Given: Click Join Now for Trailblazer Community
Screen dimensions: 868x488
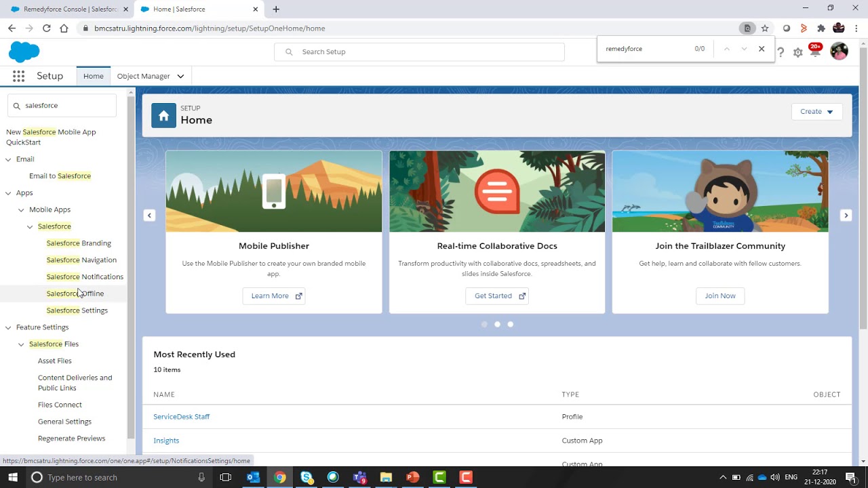Looking at the screenshot, I should (x=720, y=296).
